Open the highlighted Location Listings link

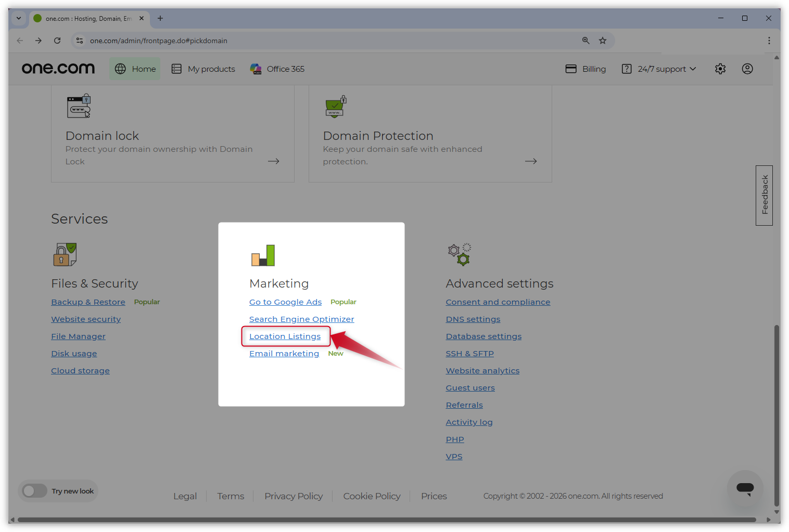coord(285,336)
